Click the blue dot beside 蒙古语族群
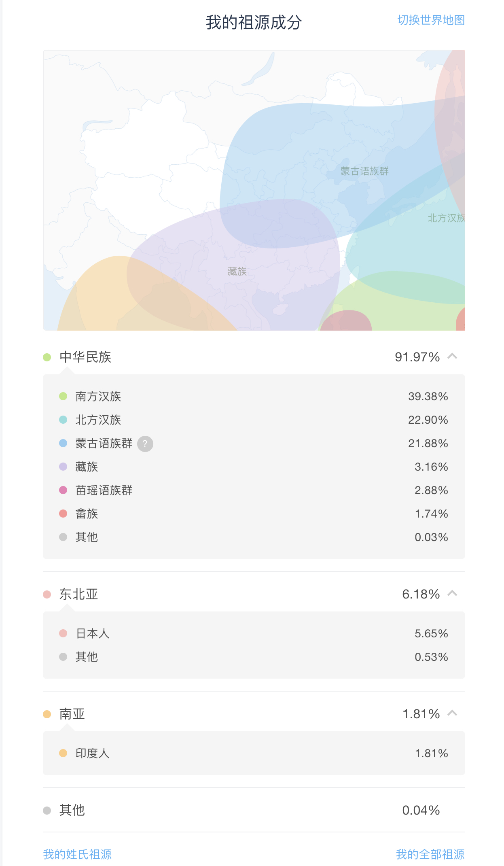This screenshot has width=504, height=866. (x=63, y=443)
